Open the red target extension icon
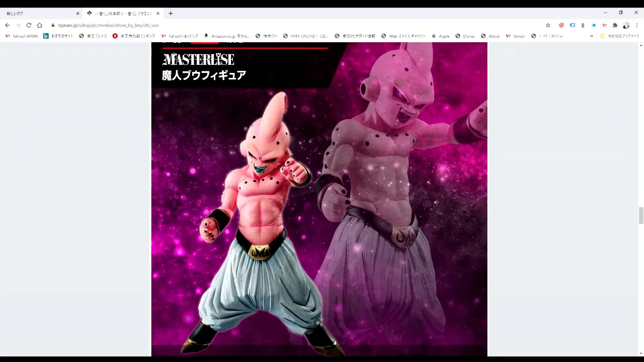 [561, 25]
